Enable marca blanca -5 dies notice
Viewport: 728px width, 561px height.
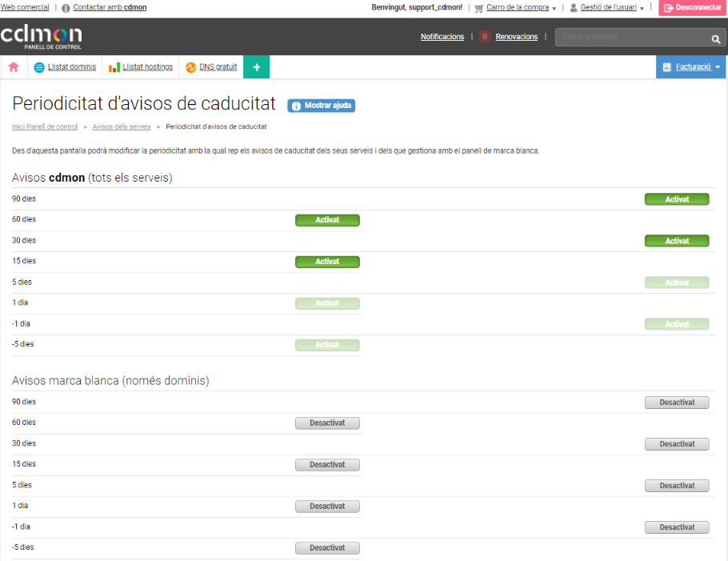(327, 548)
